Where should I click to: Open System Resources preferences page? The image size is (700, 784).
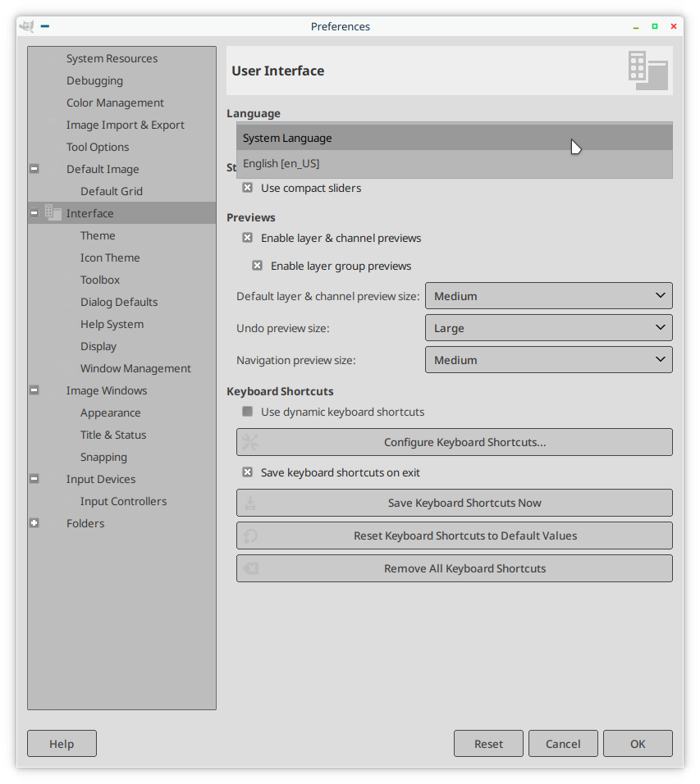(x=112, y=58)
